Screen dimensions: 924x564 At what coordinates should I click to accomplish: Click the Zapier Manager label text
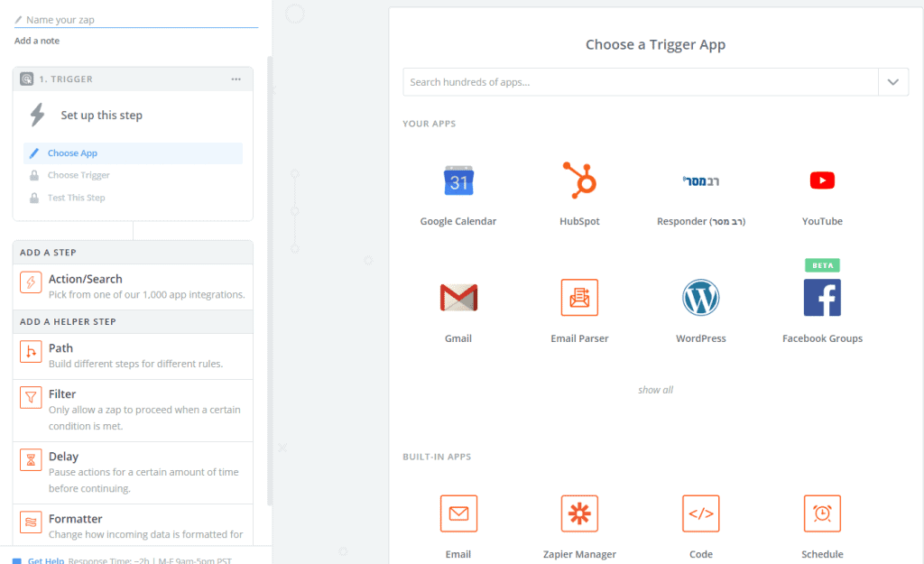(579, 554)
